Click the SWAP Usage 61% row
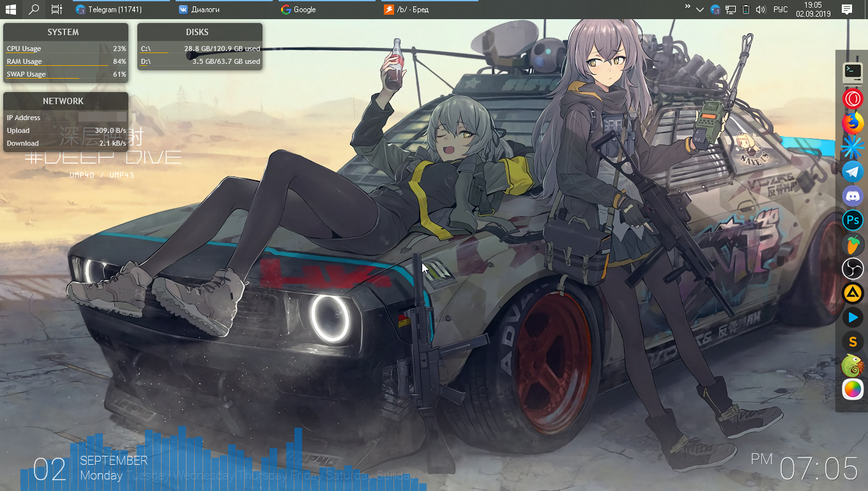Viewport: 868px width, 491px height. [x=66, y=75]
